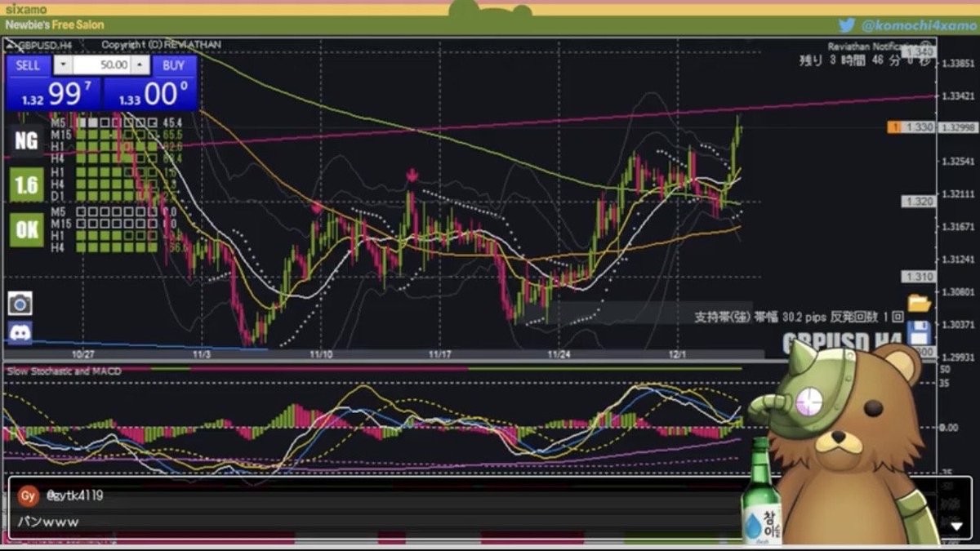Click the 1.33421 value on price scale

coord(957,96)
